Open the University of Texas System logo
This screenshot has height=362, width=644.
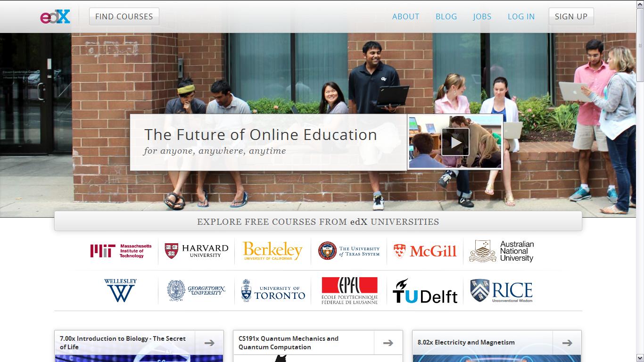[349, 251]
